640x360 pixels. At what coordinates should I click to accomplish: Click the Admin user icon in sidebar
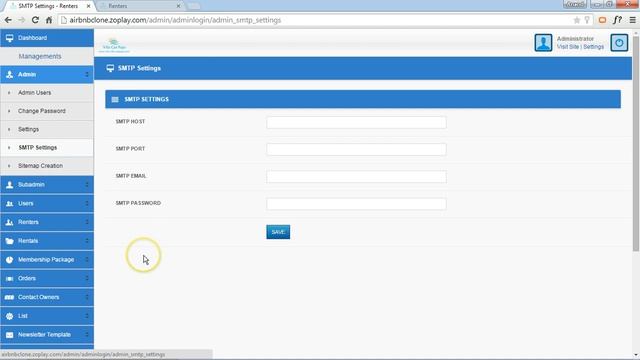pyautogui.click(x=9, y=75)
